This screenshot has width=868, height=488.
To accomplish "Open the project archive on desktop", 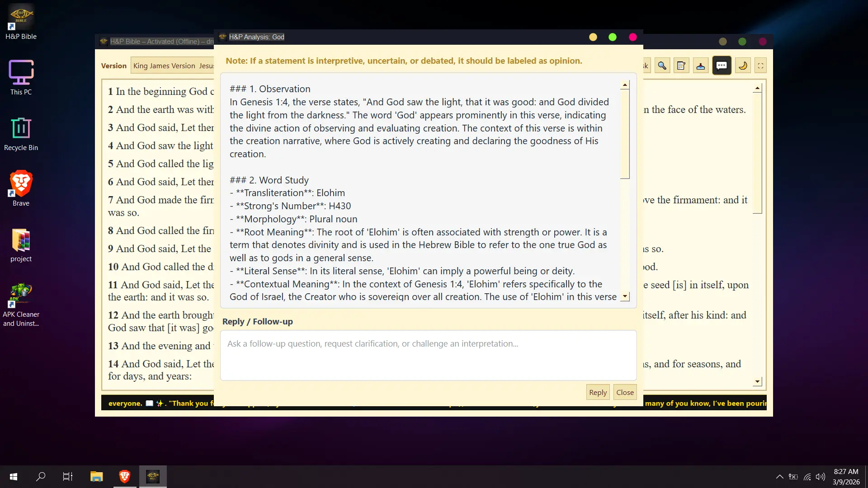I will 21,245.
